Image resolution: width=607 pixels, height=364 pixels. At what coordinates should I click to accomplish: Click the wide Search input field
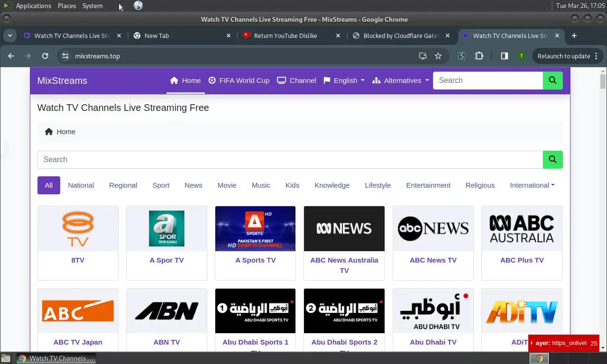coord(290,160)
